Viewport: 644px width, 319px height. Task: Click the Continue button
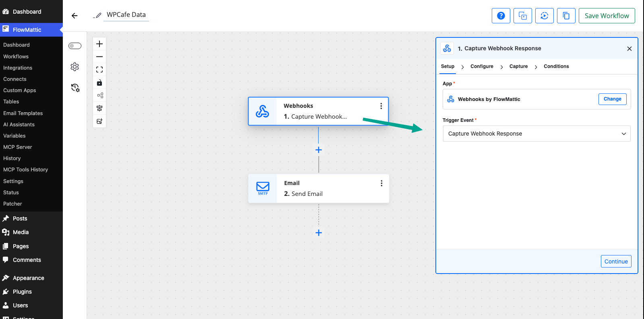click(616, 261)
